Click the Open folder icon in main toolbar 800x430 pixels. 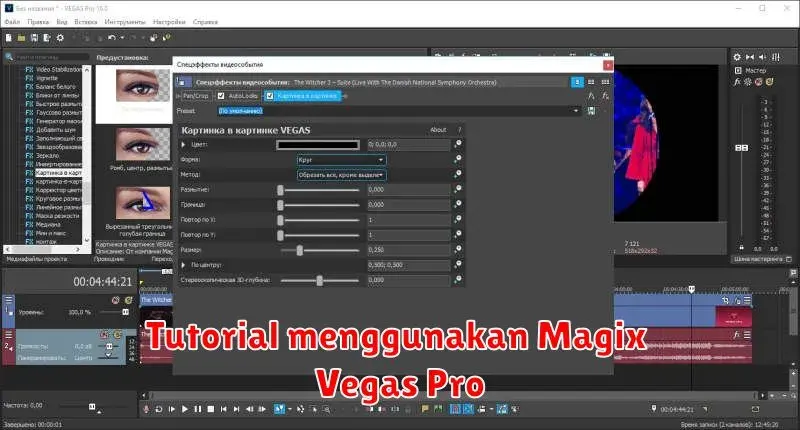pos(21,38)
